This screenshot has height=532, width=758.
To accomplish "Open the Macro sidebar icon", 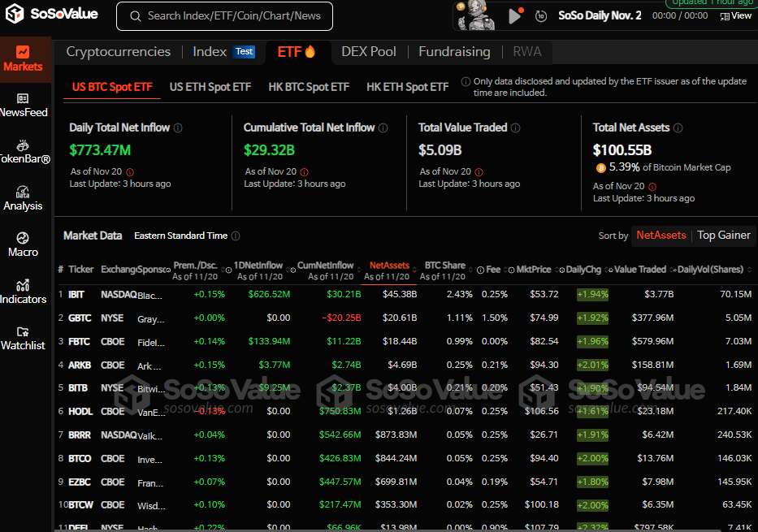I will coord(23,245).
